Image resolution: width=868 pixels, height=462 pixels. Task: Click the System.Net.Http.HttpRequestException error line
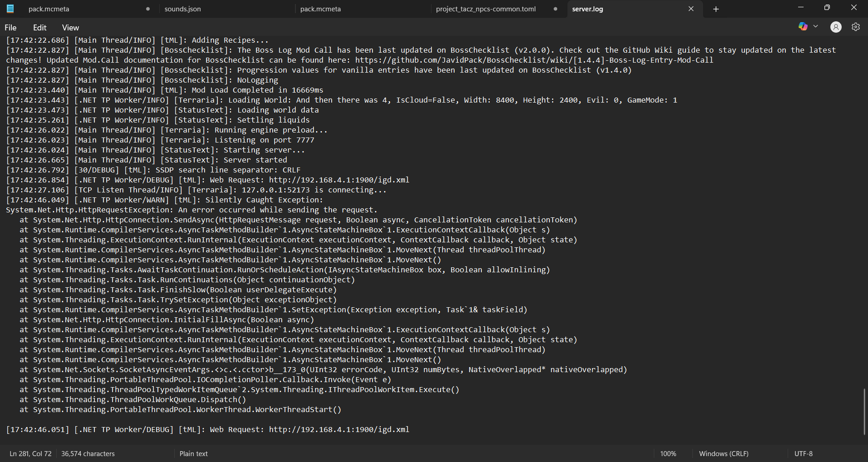coord(191,210)
